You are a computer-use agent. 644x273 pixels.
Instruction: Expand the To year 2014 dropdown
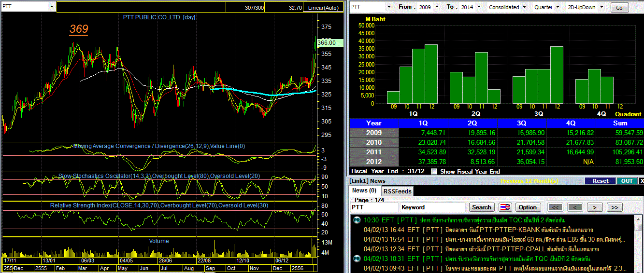coord(478,7)
